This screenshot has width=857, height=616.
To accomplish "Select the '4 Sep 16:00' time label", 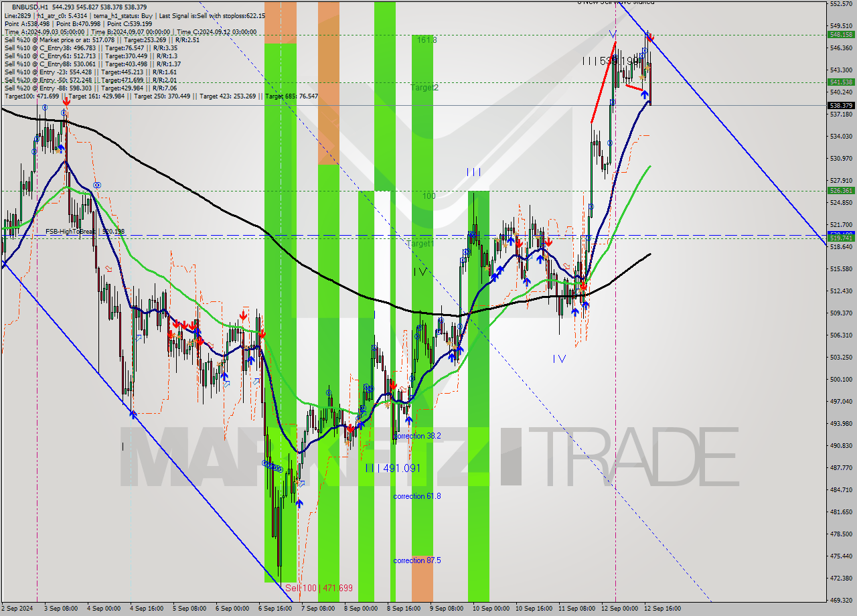I will [147, 609].
